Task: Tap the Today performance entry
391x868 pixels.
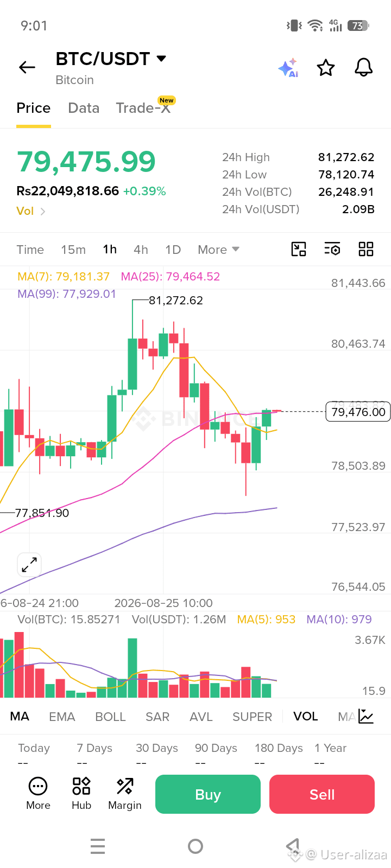Action: pos(34,755)
